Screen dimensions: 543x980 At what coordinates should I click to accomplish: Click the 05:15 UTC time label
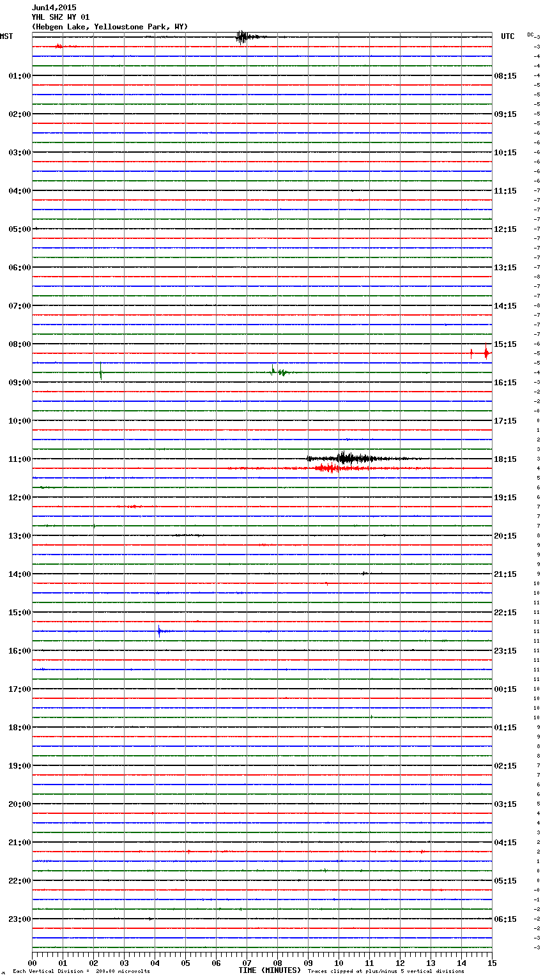(505, 881)
